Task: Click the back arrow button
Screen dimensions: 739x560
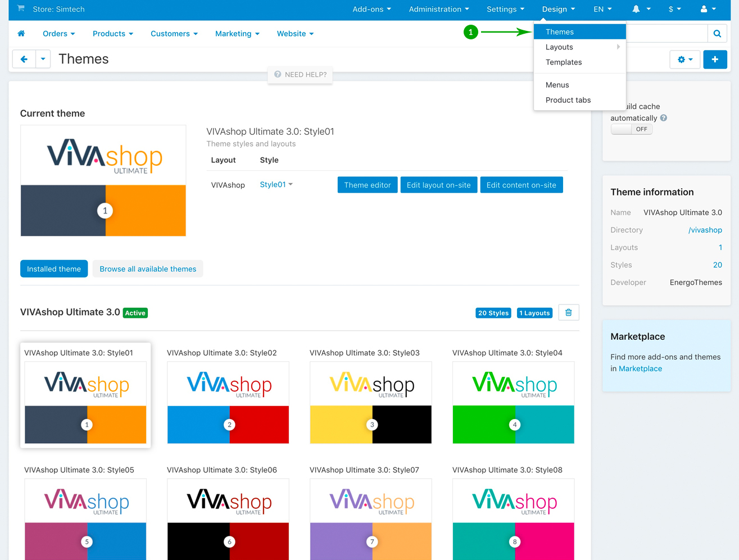Action: (x=24, y=59)
